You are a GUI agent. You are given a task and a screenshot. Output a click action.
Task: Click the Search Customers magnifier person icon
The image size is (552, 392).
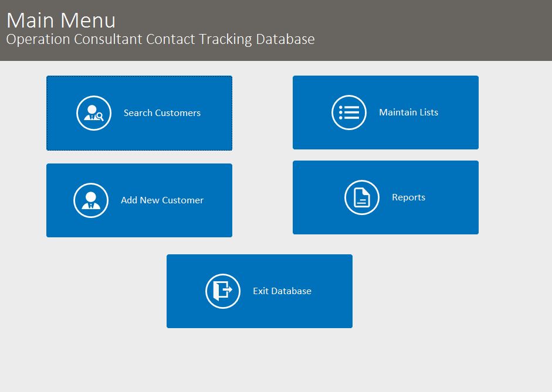pyautogui.click(x=94, y=113)
